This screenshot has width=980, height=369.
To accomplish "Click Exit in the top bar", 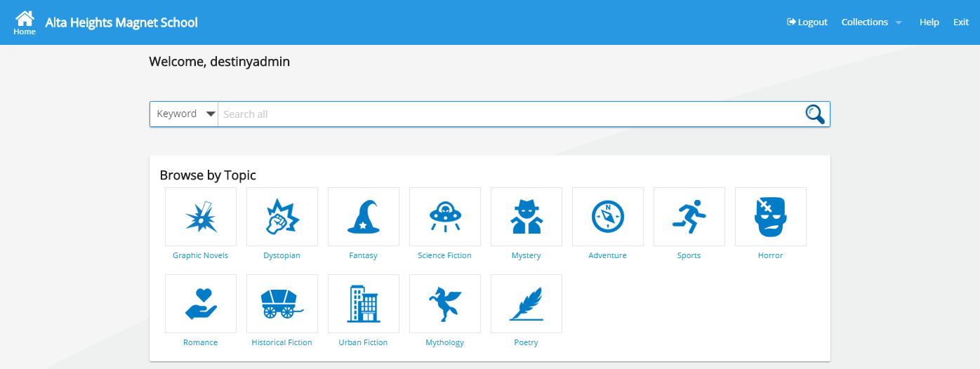I will [960, 22].
